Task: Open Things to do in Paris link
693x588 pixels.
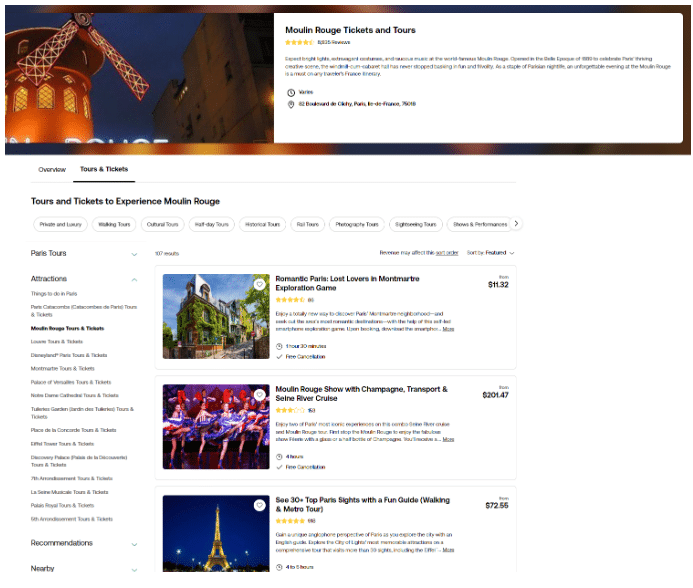Action: (54, 294)
